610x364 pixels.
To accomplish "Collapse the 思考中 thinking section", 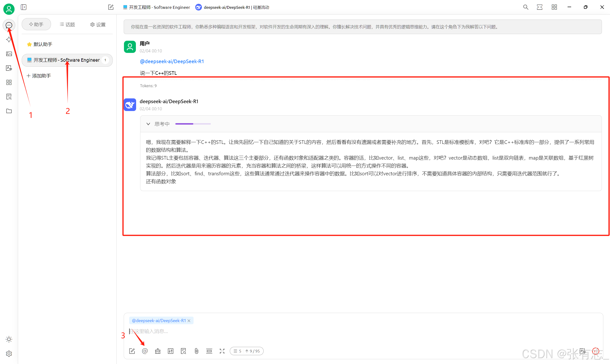I will pos(148,124).
